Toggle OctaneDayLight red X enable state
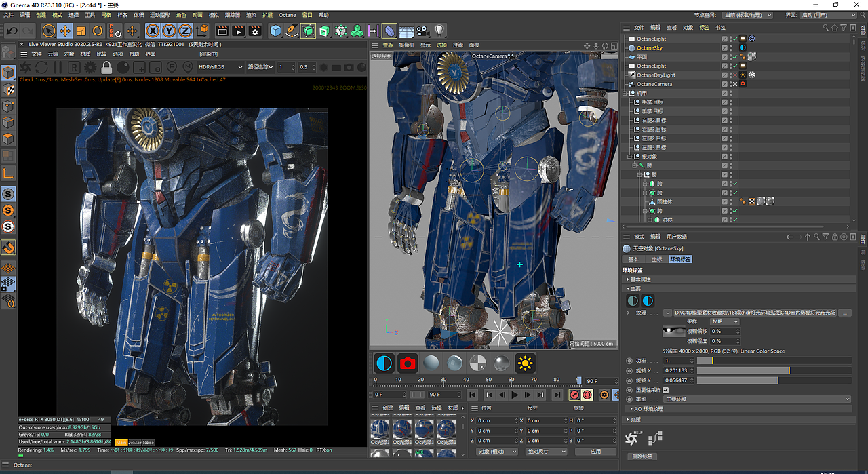Image resolution: width=868 pixels, height=474 pixels. (734, 75)
